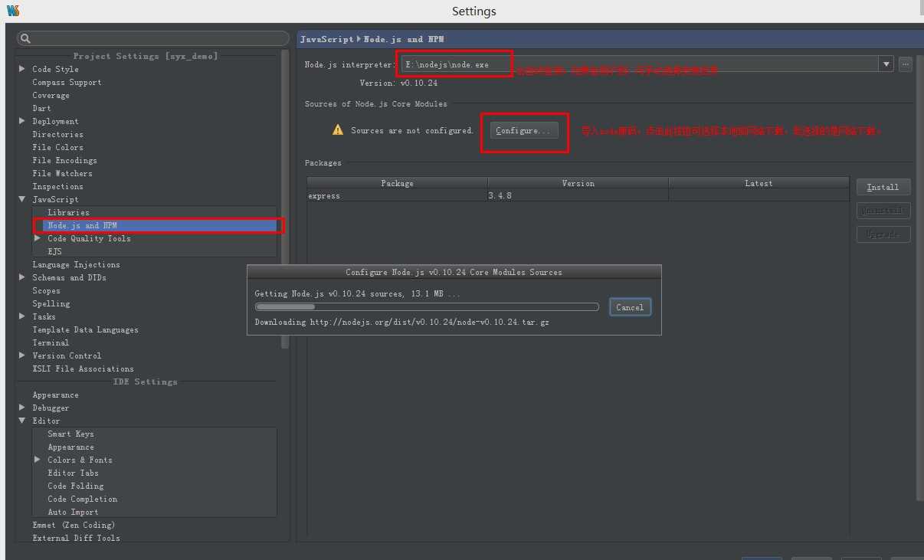Open File Watchers settings

62,173
